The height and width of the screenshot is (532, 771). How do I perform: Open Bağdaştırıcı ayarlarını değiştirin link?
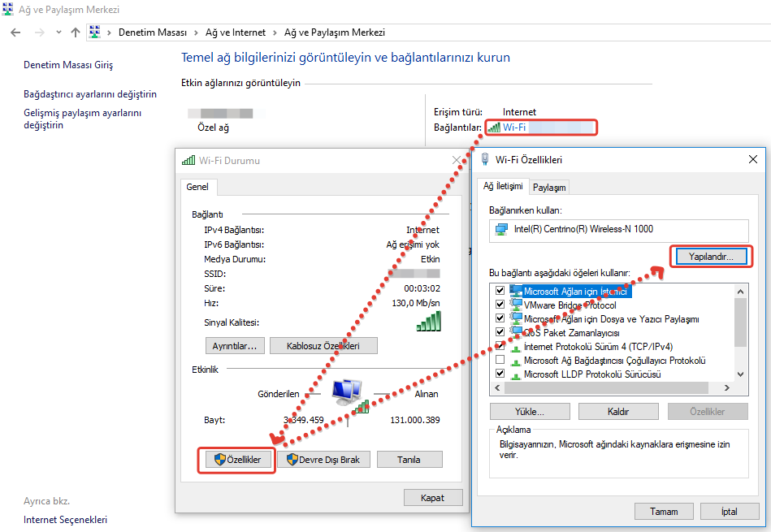pyautogui.click(x=90, y=94)
